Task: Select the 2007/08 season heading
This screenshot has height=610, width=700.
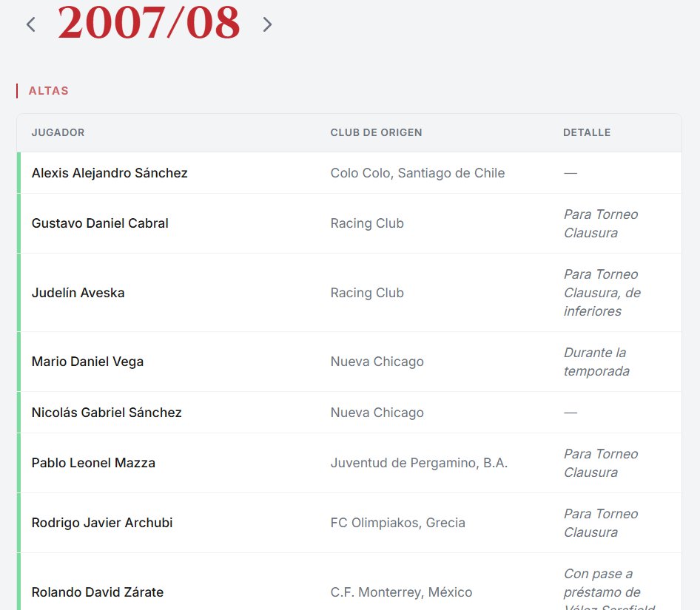Action: tap(149, 23)
